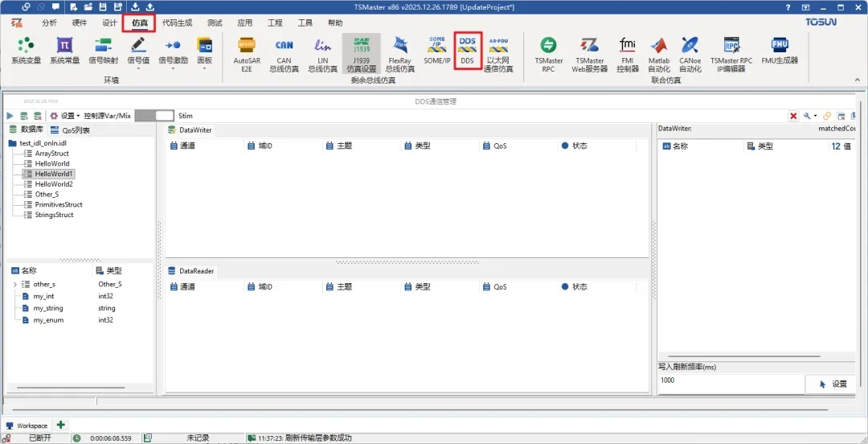Open the SOME/IP simulation tool
The width and height of the screenshot is (868, 444).
[x=437, y=51]
